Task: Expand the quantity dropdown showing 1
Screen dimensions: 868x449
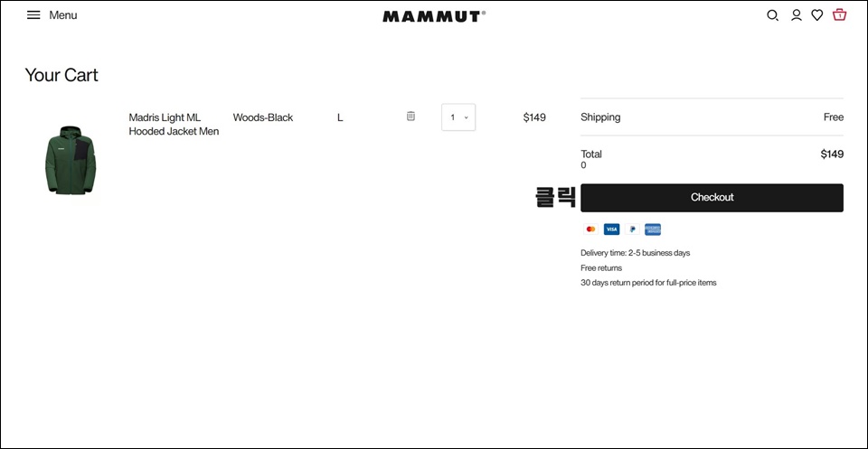Action: (x=458, y=117)
